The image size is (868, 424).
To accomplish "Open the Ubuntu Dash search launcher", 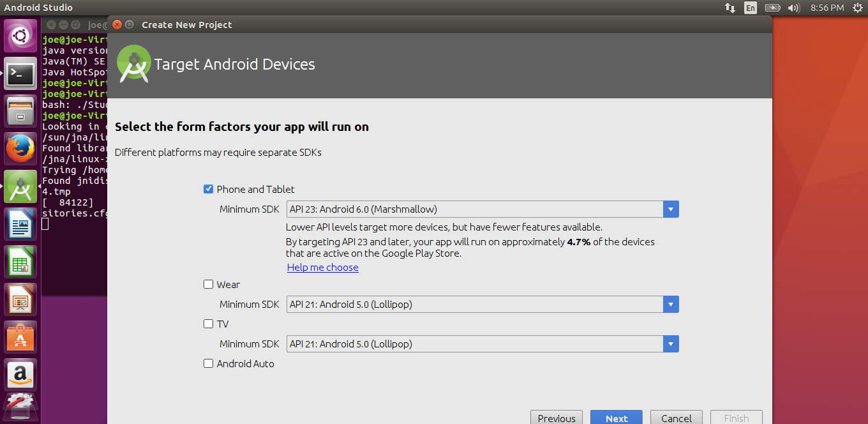I will [x=21, y=36].
